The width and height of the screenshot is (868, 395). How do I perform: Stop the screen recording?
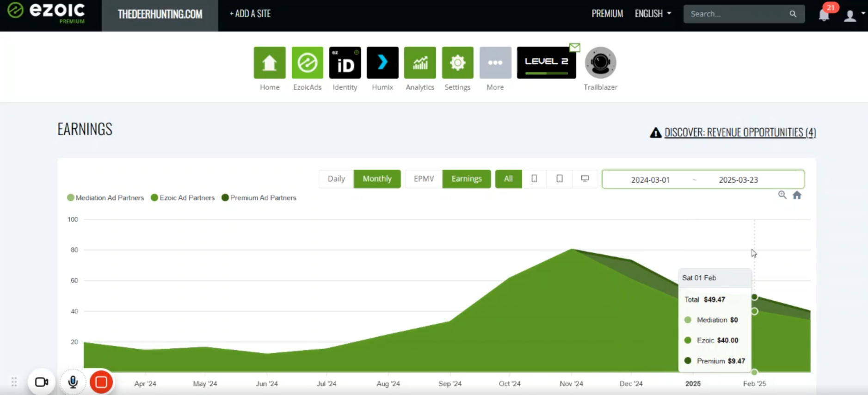[x=101, y=382]
